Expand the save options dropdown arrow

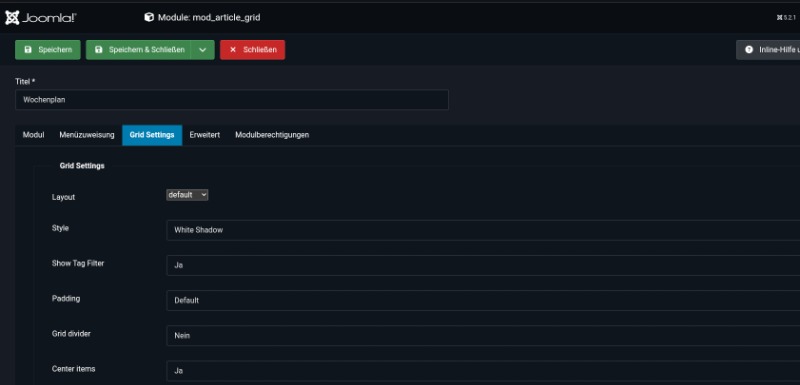pos(203,50)
